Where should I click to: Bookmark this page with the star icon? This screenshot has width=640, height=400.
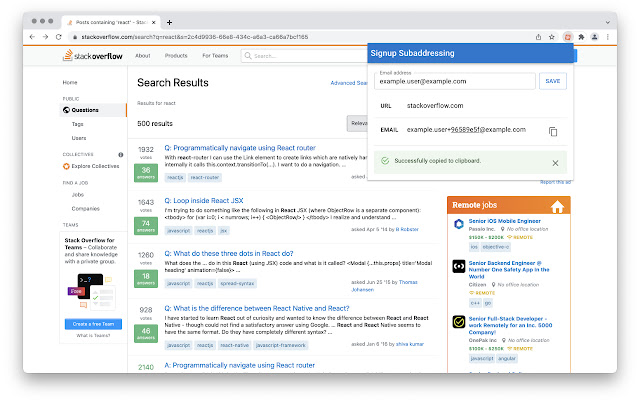(552, 37)
